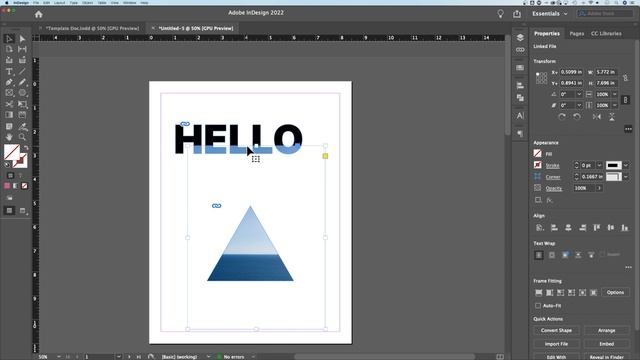Select the Zoom tool magnifier

(x=22, y=137)
